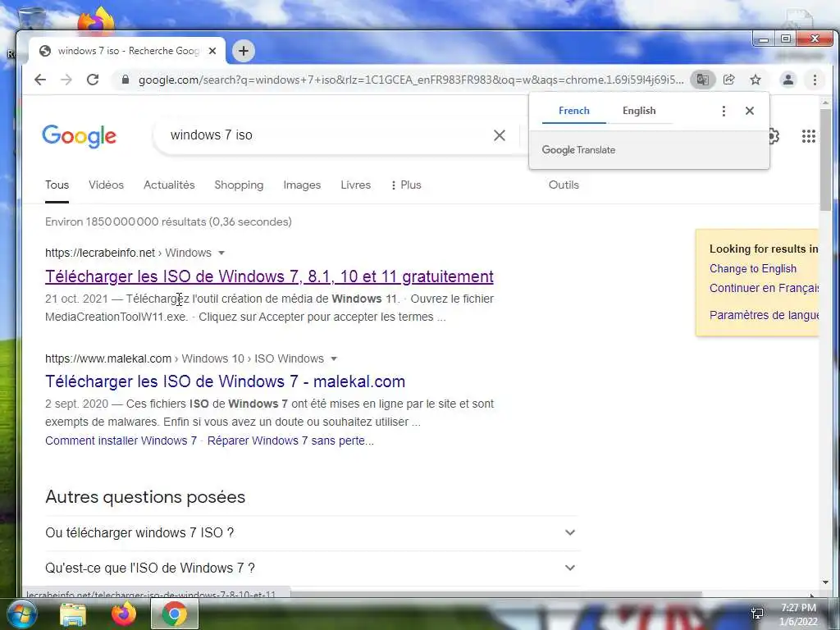Open the Google apps grid
The width and height of the screenshot is (840, 630).
(x=808, y=136)
